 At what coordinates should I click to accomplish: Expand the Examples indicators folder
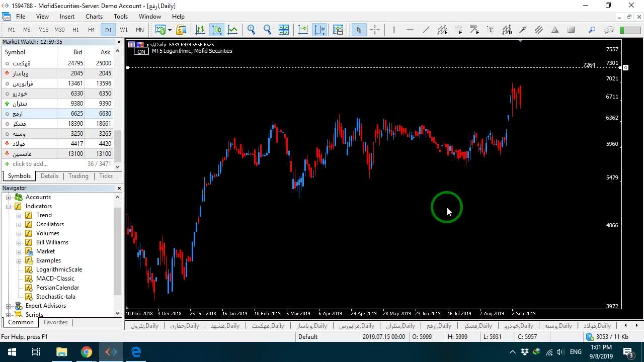19,260
